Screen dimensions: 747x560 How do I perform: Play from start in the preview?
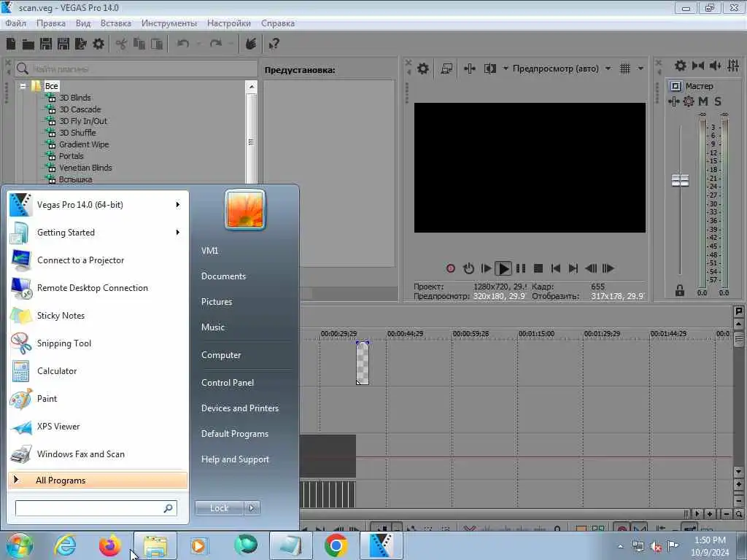[486, 268]
